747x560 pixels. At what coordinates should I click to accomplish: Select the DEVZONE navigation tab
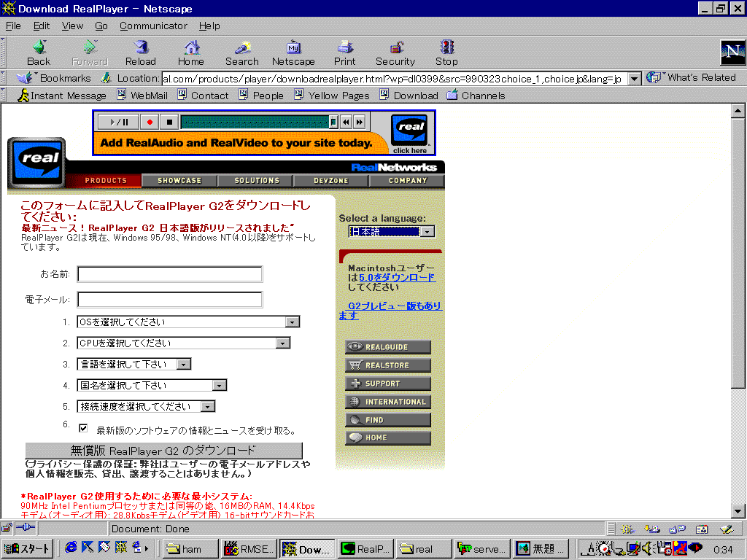click(331, 181)
